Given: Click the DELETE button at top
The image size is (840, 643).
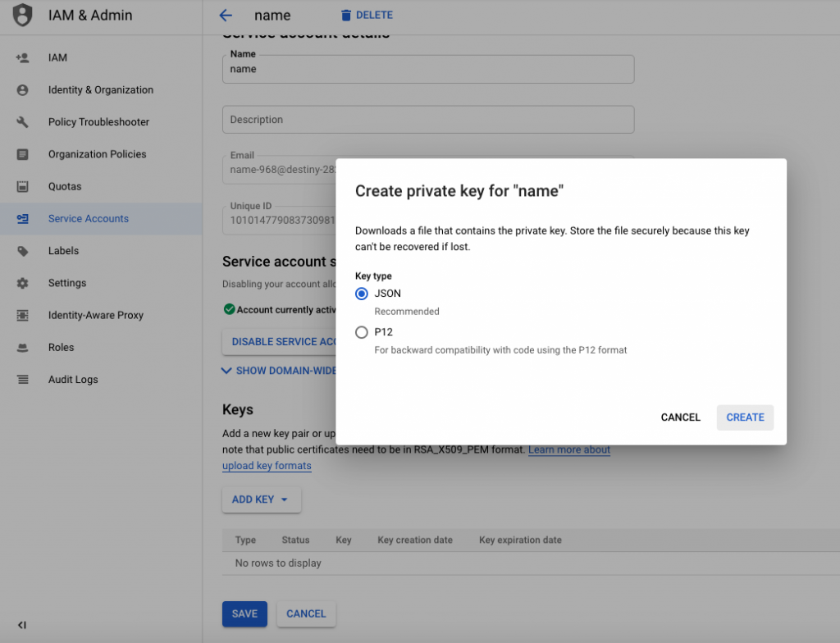Looking at the screenshot, I should (367, 15).
